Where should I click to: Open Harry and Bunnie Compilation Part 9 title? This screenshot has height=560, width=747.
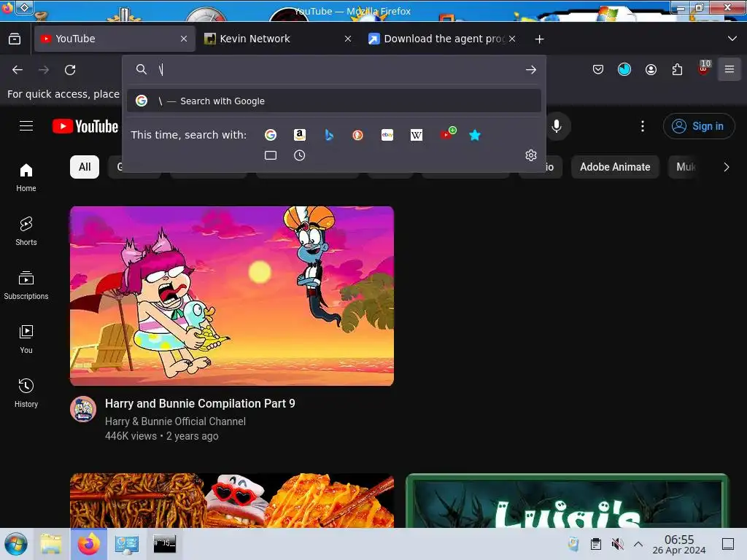click(x=200, y=403)
